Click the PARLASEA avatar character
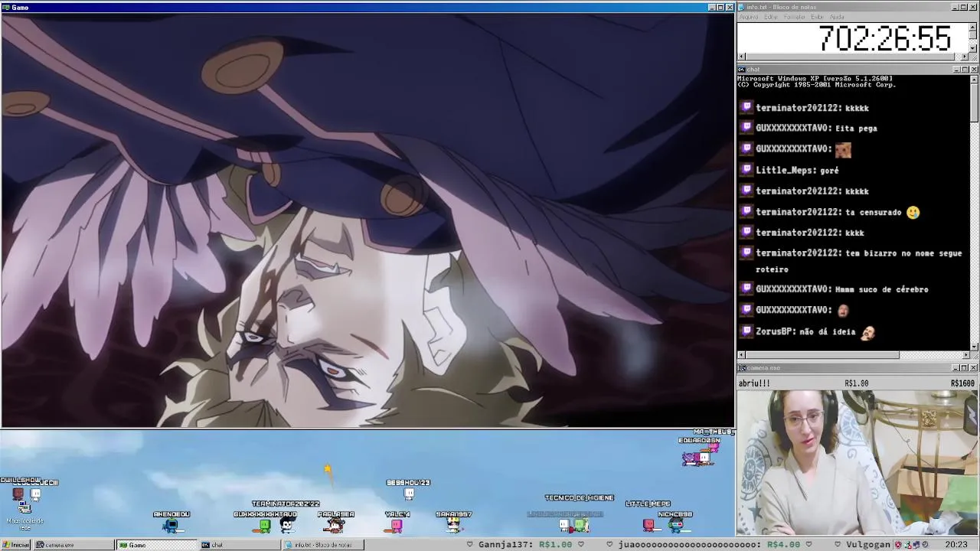980x551 pixels. (x=335, y=525)
